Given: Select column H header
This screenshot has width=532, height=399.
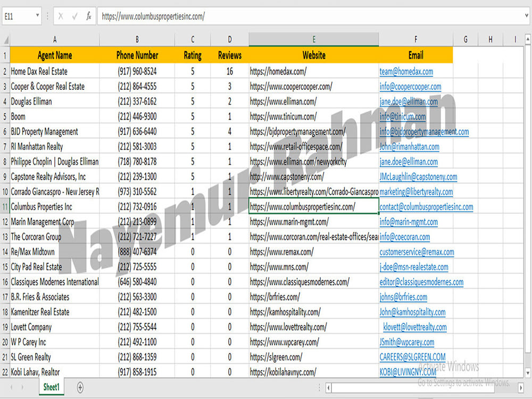Looking at the screenshot, I should pyautogui.click(x=491, y=39).
